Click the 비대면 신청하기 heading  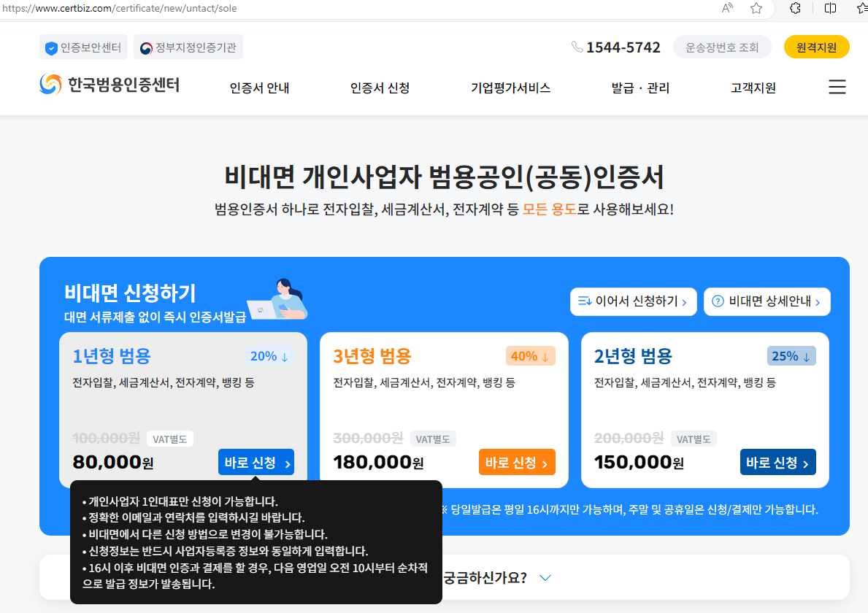(130, 293)
